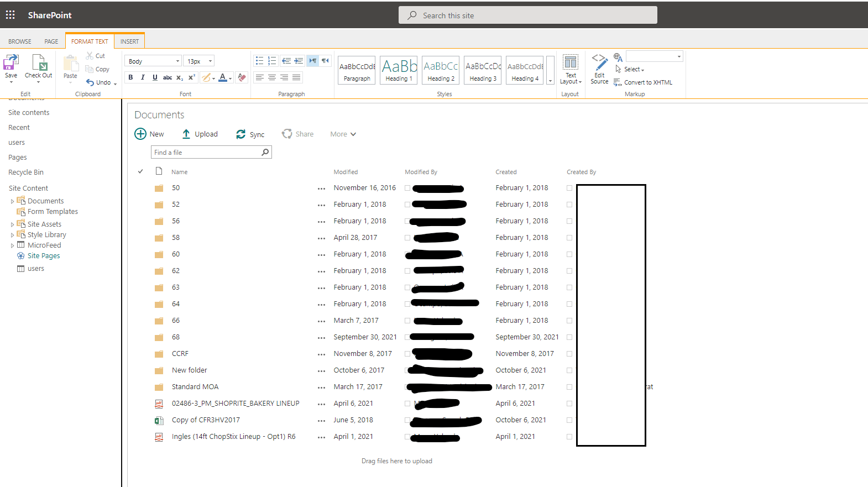The height and width of the screenshot is (487, 868).
Task: Tick the Created By checkbox for folder 52
Action: pos(569,205)
